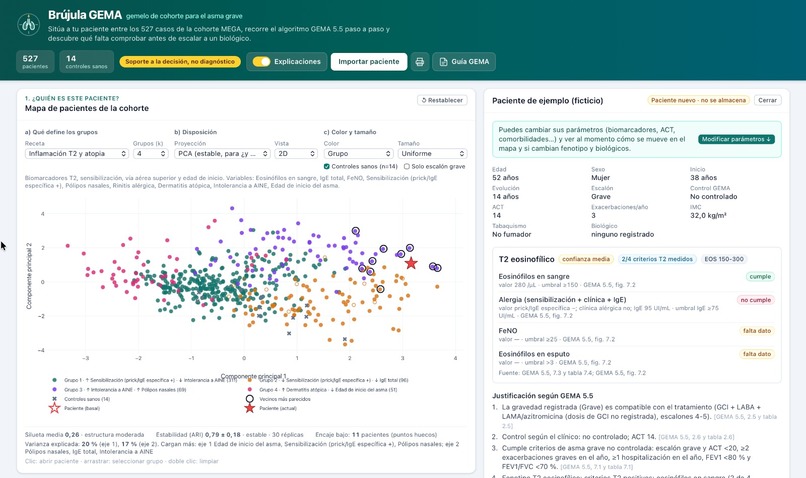The image size is (806, 478).
Task: Click the FeNO falta dato badge
Action: pos(757,331)
